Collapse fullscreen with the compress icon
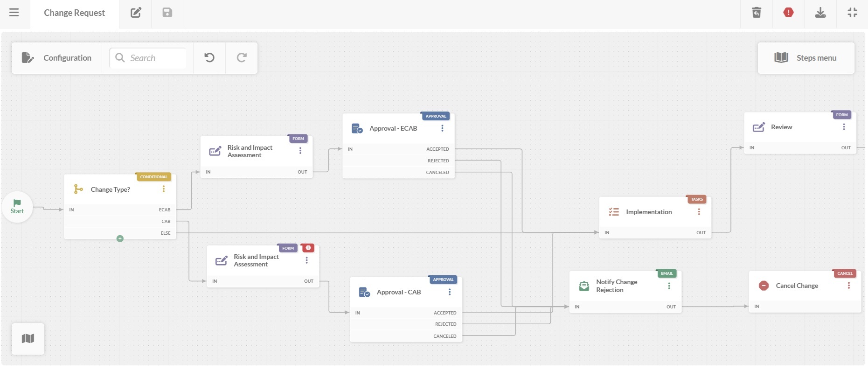Screen dimensions: 868x370 click(853, 13)
